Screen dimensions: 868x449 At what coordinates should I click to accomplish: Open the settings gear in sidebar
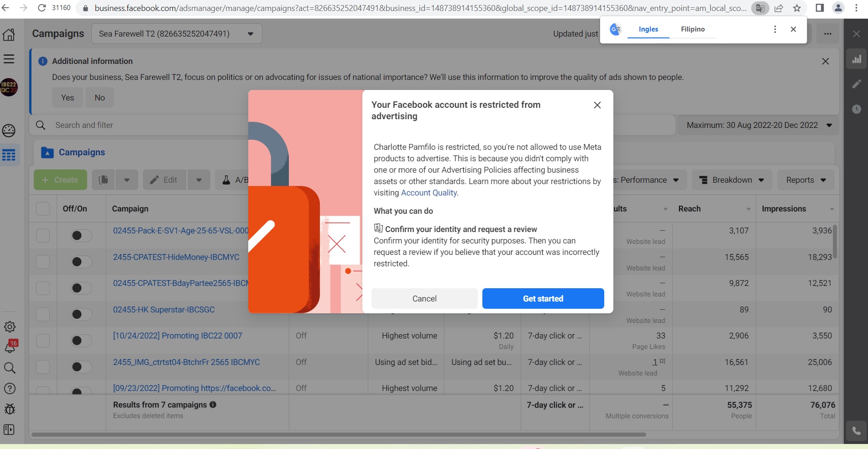10,327
